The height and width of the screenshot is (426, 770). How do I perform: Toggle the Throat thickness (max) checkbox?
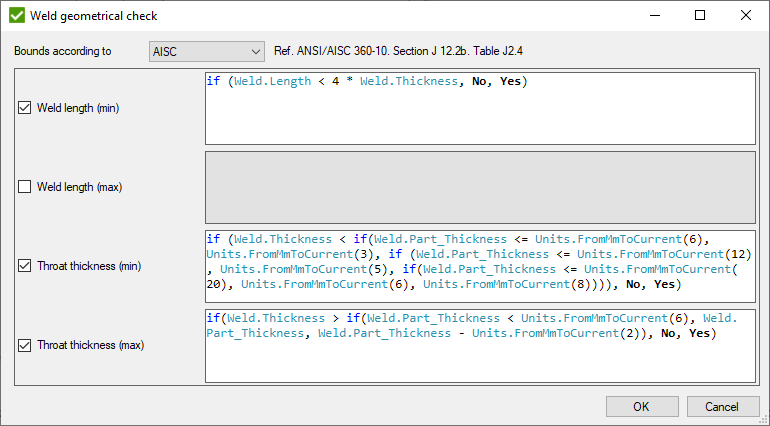coord(25,346)
